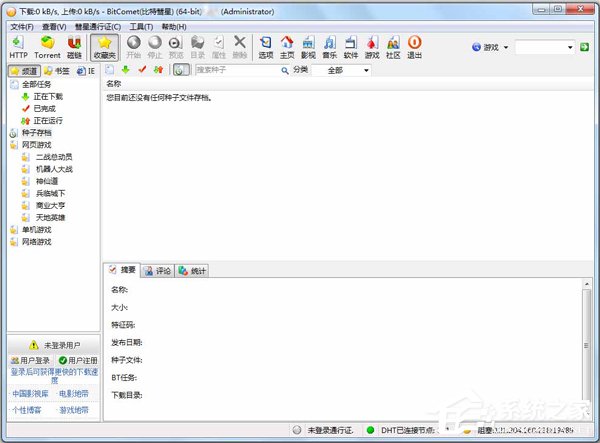Open the 社区 community toolbar icon
Viewport: 600px width, 443px height.
[393, 46]
